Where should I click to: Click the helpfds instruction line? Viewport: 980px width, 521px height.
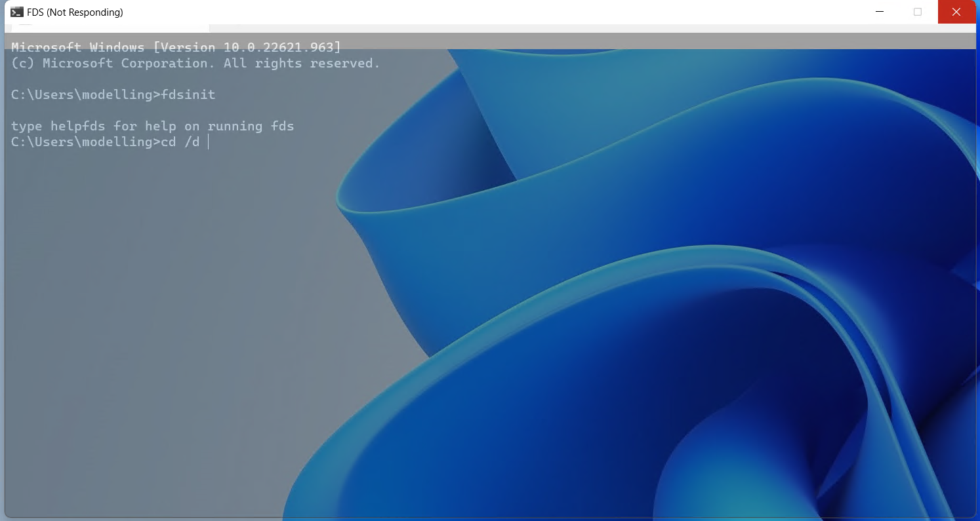(152, 126)
